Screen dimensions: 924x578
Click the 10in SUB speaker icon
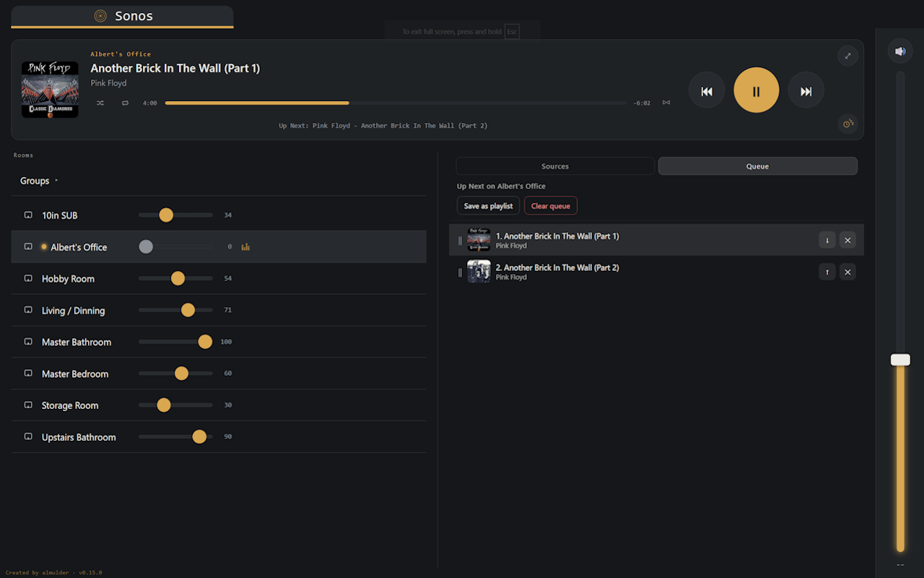(28, 215)
